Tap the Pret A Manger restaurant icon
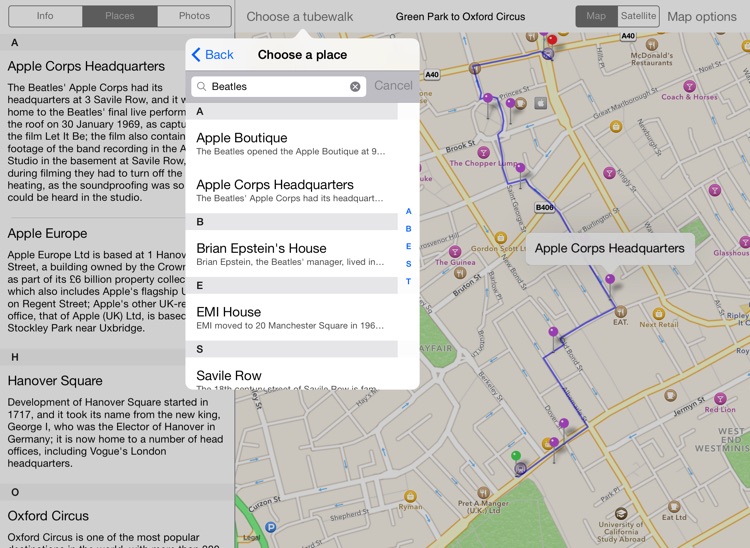The image size is (750, 548). (484, 493)
